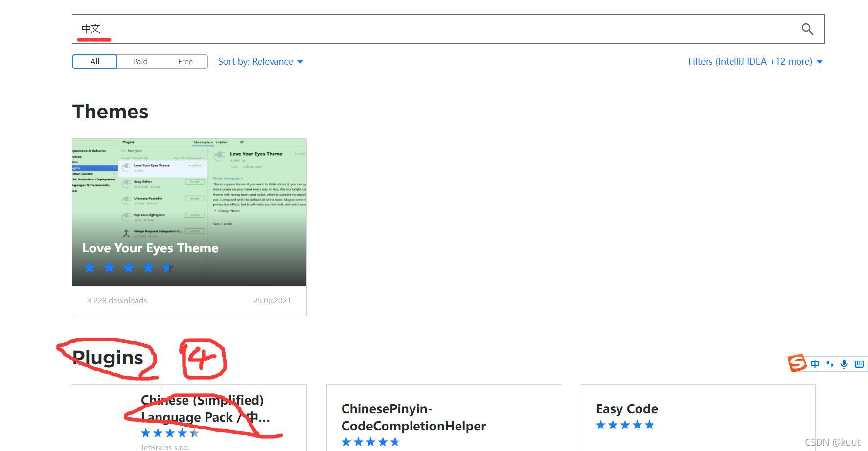Click Love Your Eyes Theme star rating

129,268
